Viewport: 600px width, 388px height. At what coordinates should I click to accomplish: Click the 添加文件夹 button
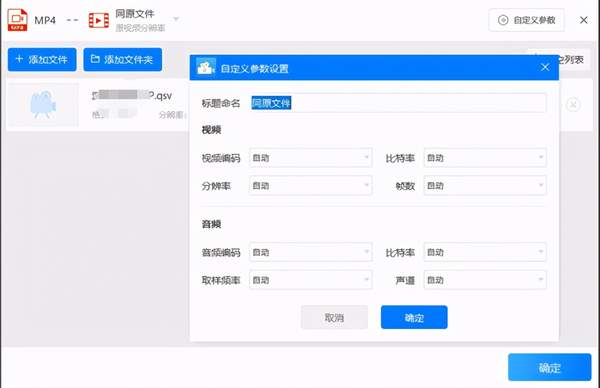click(x=122, y=59)
